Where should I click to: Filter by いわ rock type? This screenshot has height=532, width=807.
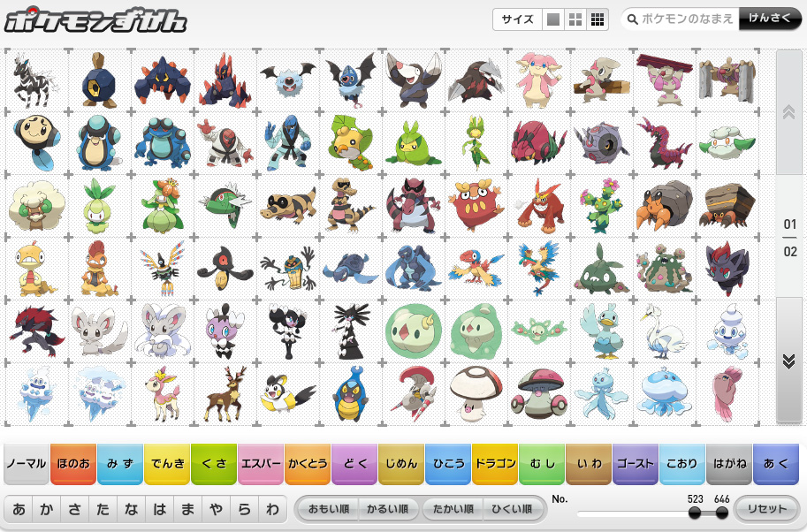point(589,464)
